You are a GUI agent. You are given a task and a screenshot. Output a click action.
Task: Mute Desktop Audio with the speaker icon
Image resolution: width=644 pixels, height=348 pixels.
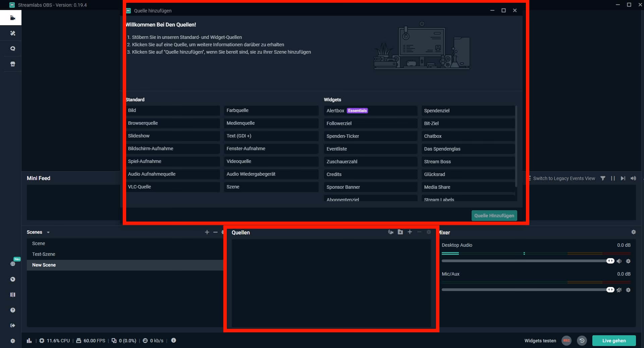(x=620, y=261)
